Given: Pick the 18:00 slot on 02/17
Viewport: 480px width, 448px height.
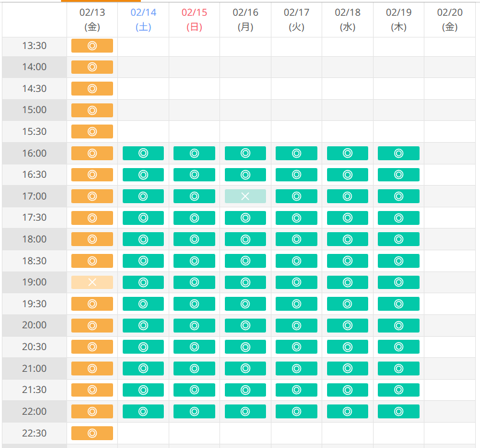Looking at the screenshot, I should (296, 239).
